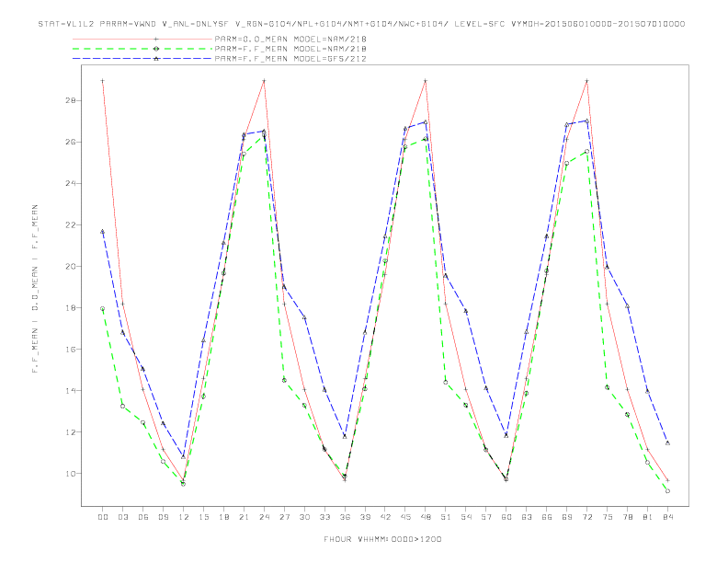The height and width of the screenshot is (563, 728).
Task: Click x-axis forecast hour label 24
Action: [264, 517]
